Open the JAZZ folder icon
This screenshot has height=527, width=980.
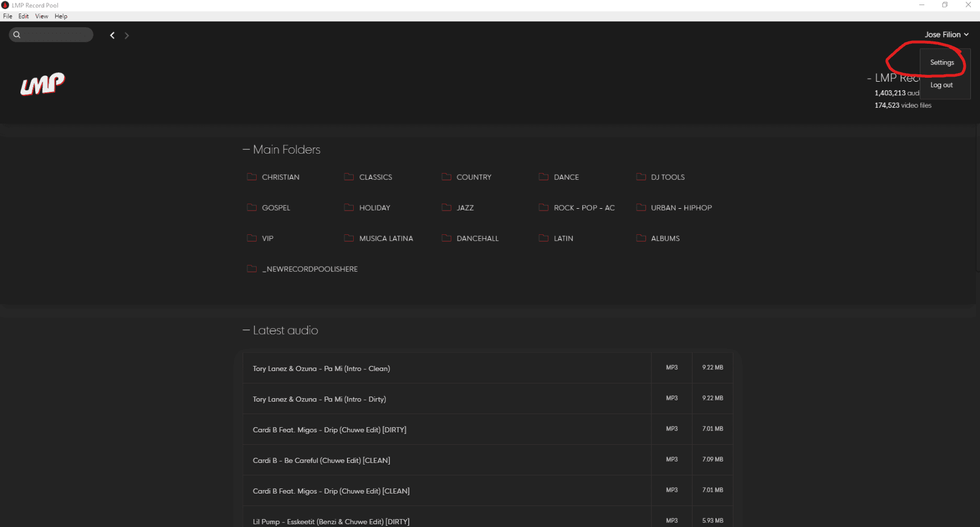click(446, 208)
